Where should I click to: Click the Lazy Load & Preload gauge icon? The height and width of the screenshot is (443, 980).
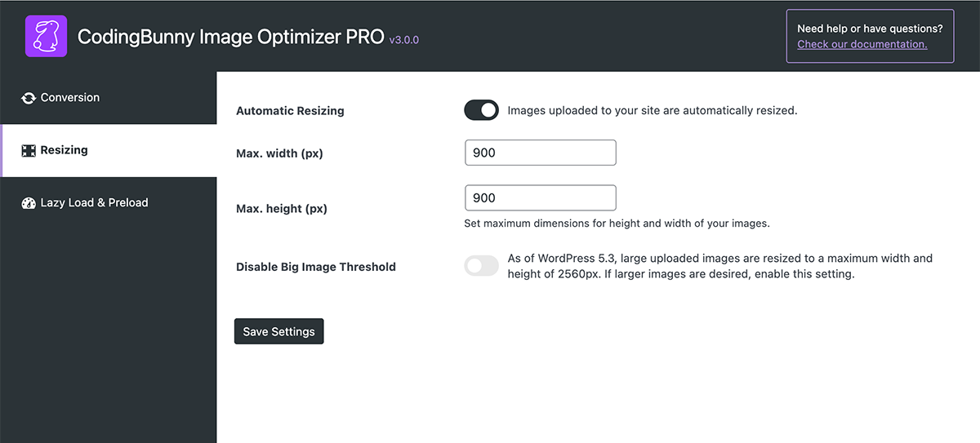click(x=29, y=203)
